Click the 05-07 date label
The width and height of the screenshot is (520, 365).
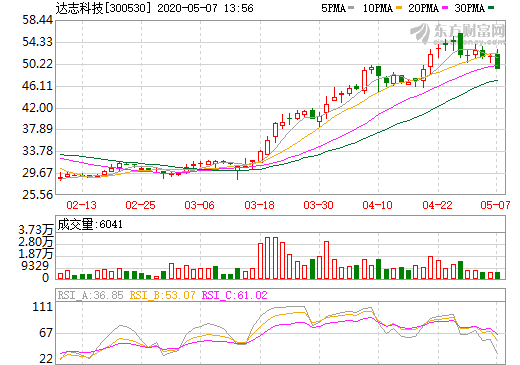[495, 205]
